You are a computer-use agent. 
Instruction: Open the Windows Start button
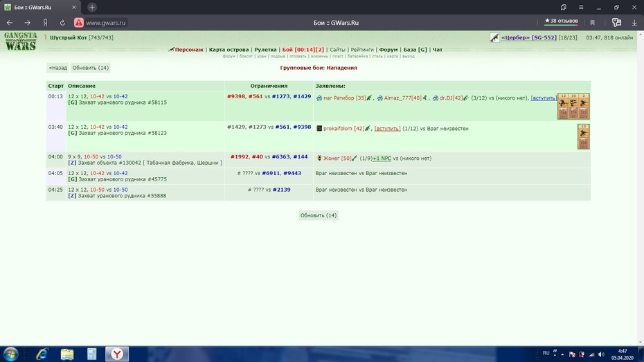coord(10,354)
